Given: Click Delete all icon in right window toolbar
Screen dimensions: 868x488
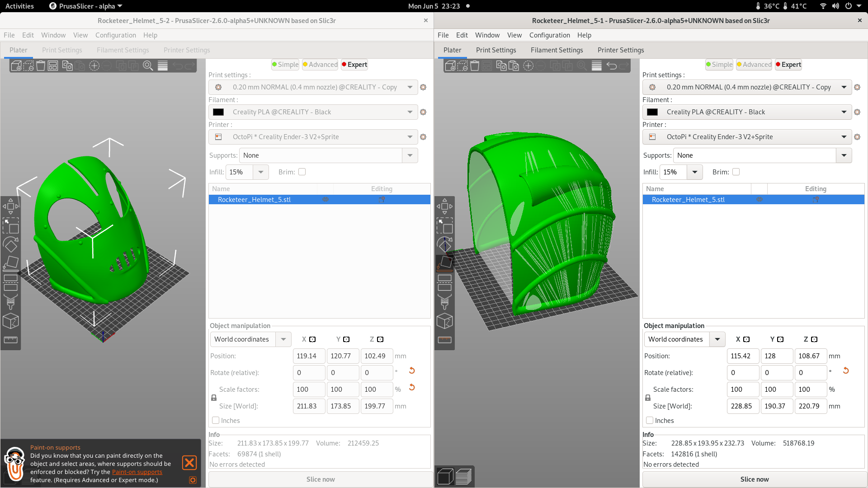Looking at the screenshot, I should (x=475, y=66).
